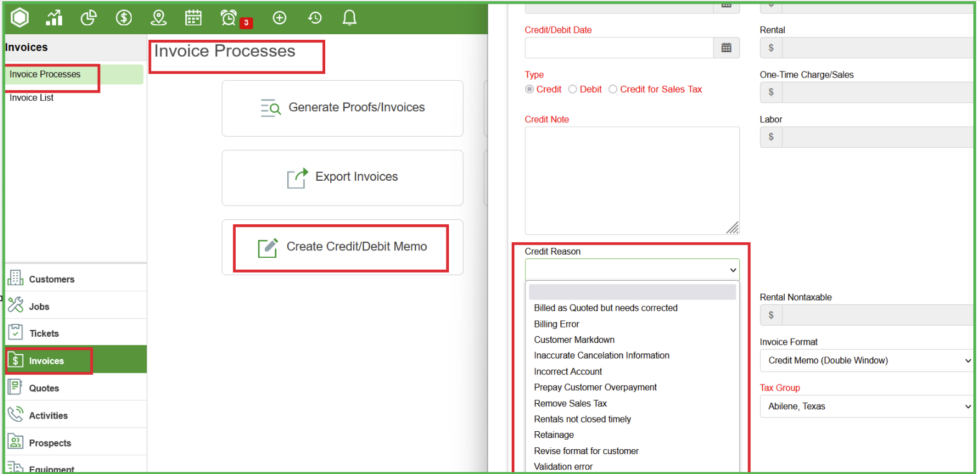The height and width of the screenshot is (474, 980).
Task: Click the Credit/Debit Date input field
Action: (619, 48)
